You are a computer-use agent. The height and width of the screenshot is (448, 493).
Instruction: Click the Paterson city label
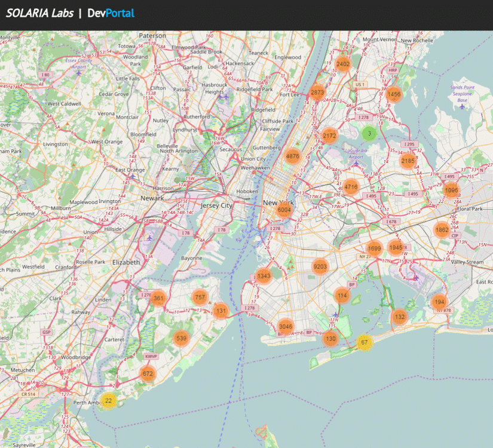click(x=152, y=36)
